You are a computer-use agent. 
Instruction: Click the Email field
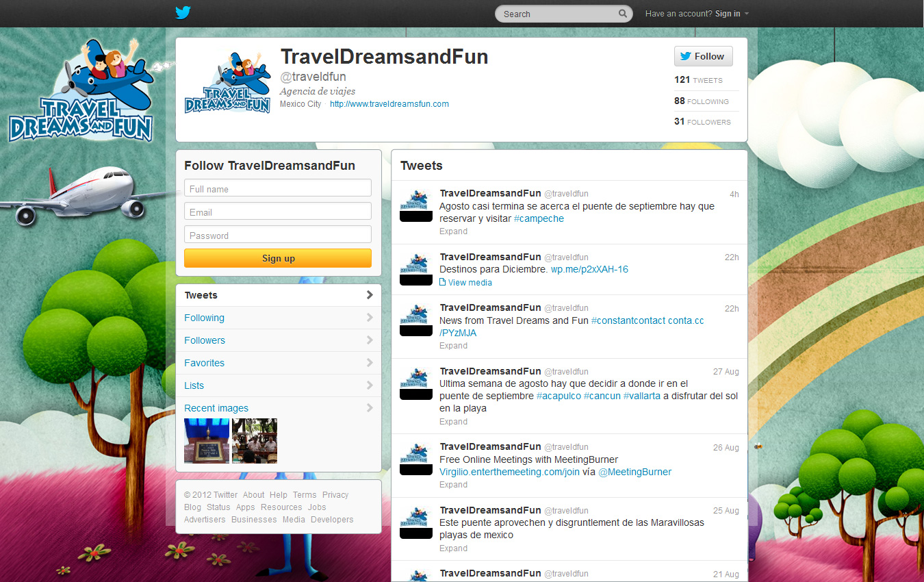pos(278,212)
